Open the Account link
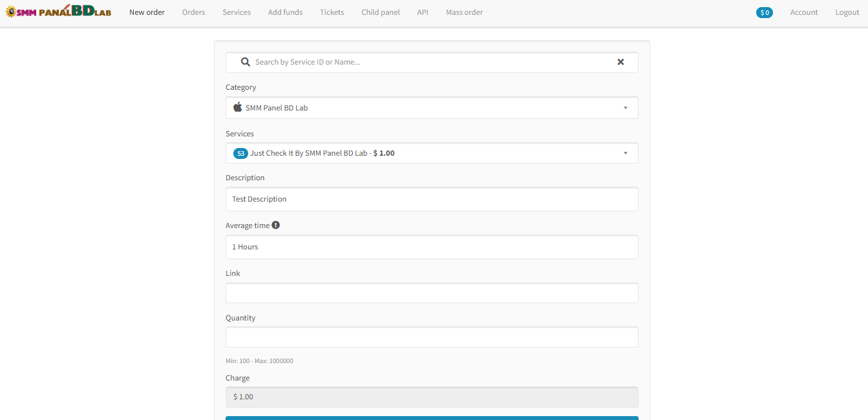 tap(803, 12)
